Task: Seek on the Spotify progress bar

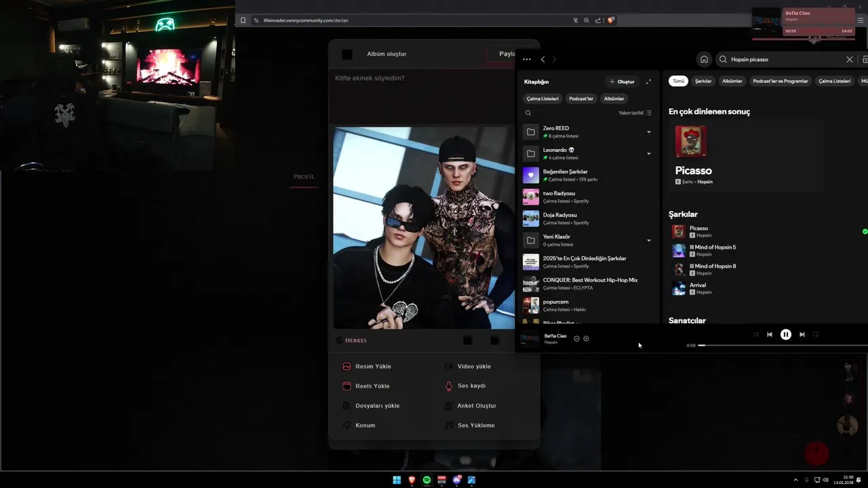Action: pyautogui.click(x=783, y=345)
